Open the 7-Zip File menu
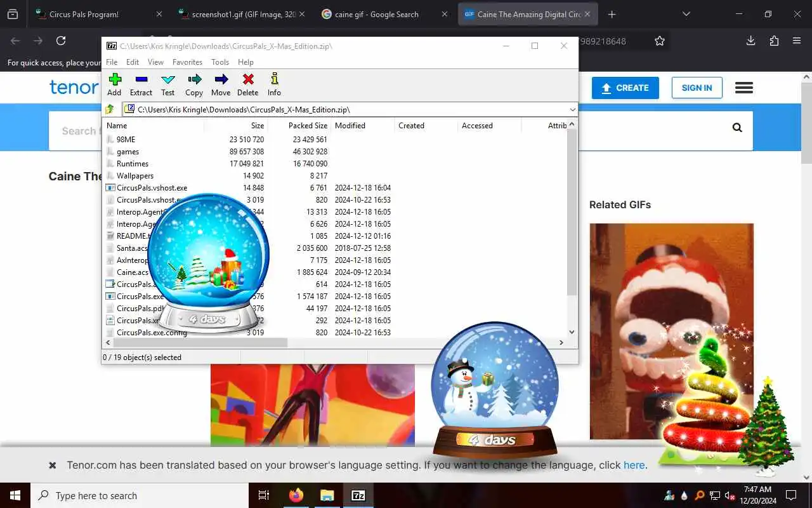Screen dimensions: 812x508 coord(112,62)
